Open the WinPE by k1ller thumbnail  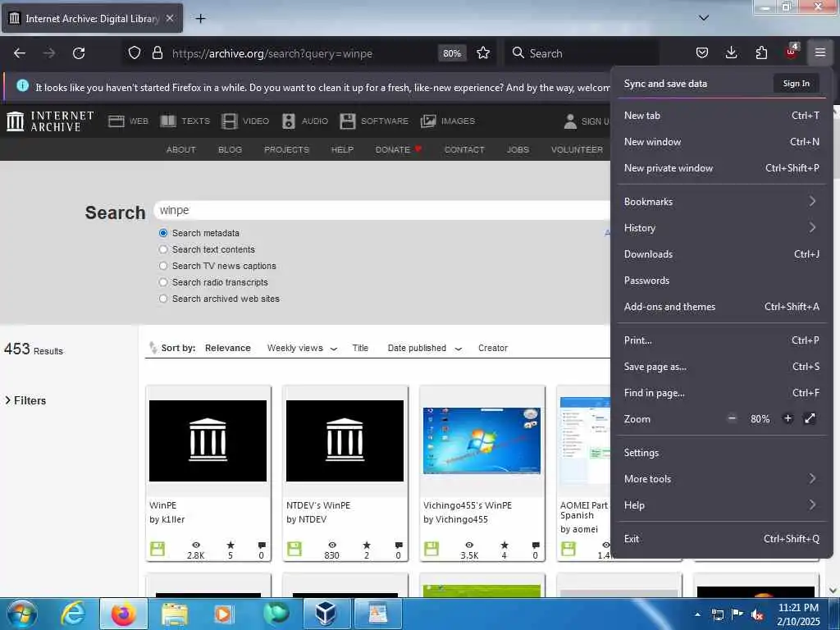(x=208, y=441)
